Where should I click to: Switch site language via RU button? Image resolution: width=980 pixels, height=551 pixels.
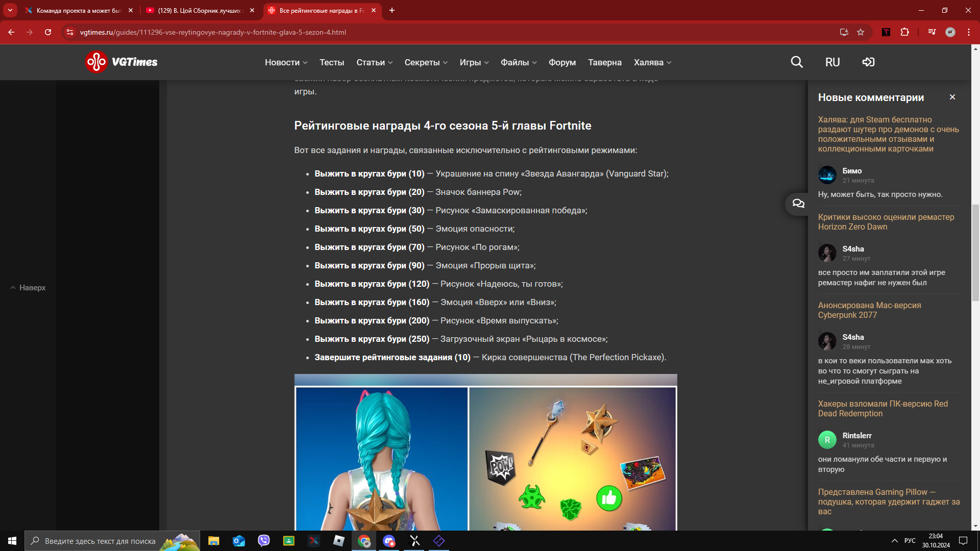point(832,62)
